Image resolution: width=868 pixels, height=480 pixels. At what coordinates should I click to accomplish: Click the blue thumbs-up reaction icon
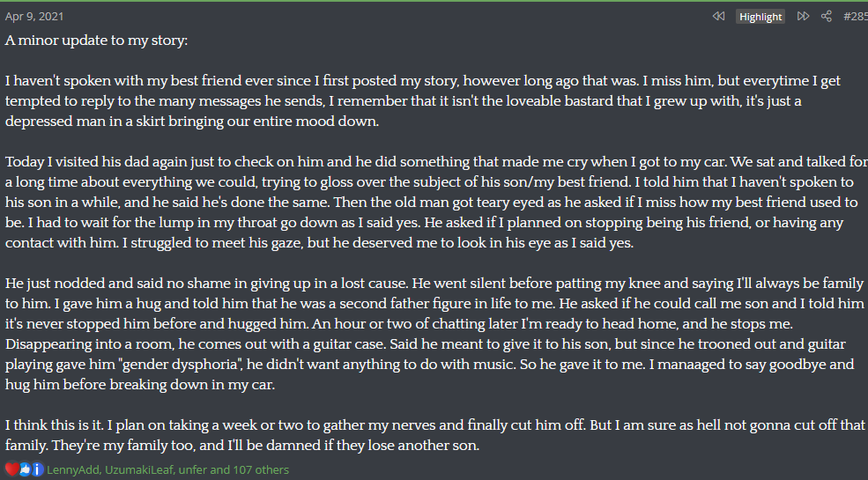pos(25,469)
